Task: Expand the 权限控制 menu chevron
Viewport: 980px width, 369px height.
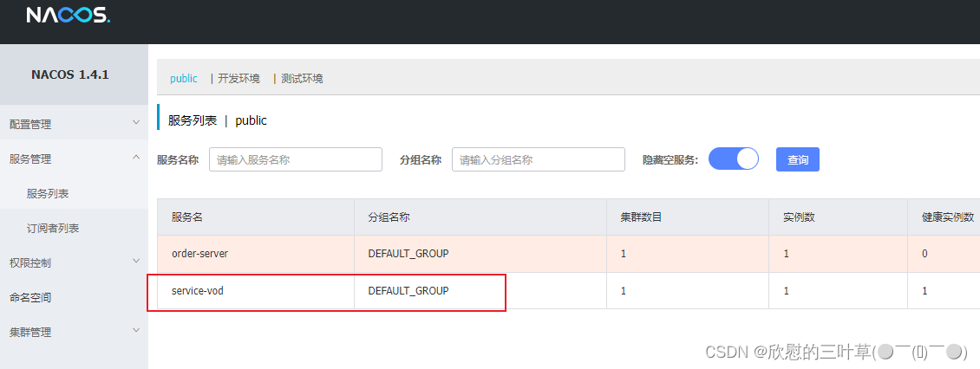Action: pos(136,262)
